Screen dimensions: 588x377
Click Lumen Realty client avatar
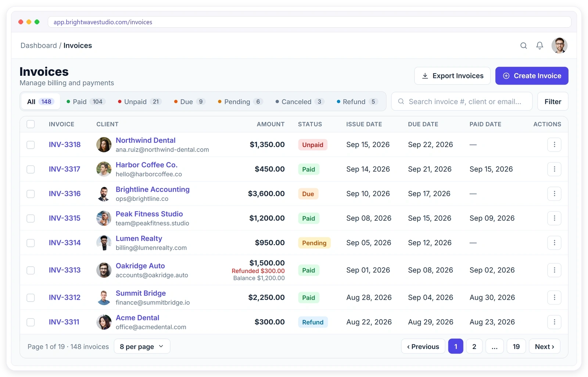click(104, 243)
